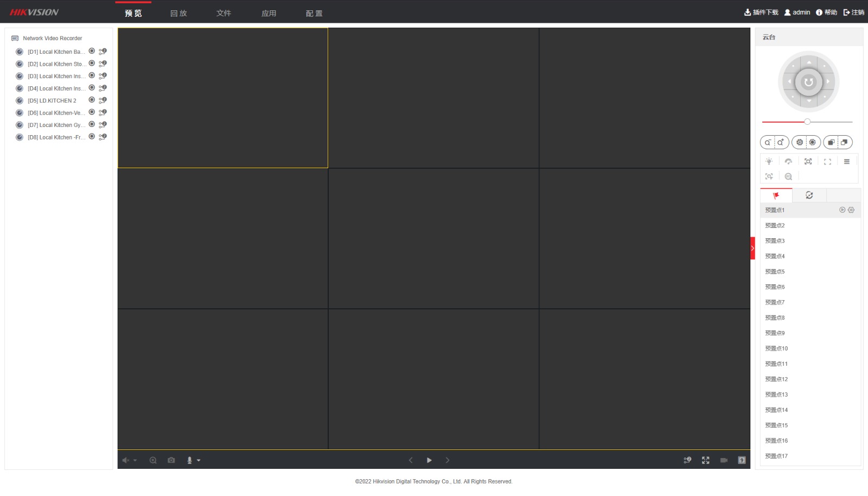Start all live view play button

[x=429, y=460]
